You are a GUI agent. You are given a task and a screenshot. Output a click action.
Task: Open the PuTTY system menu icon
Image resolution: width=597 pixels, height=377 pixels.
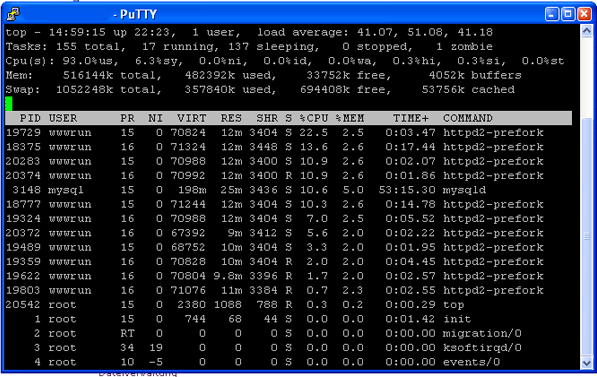pyautogui.click(x=13, y=14)
